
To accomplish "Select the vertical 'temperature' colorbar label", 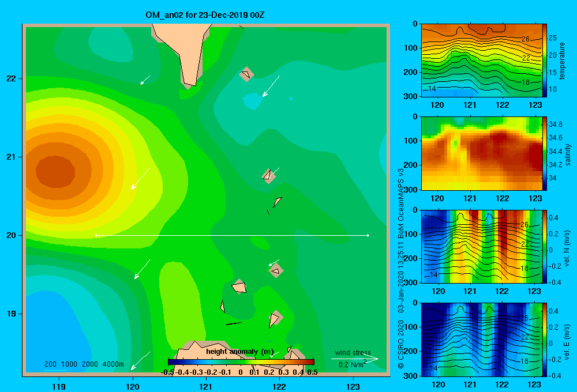I will 562,61.
